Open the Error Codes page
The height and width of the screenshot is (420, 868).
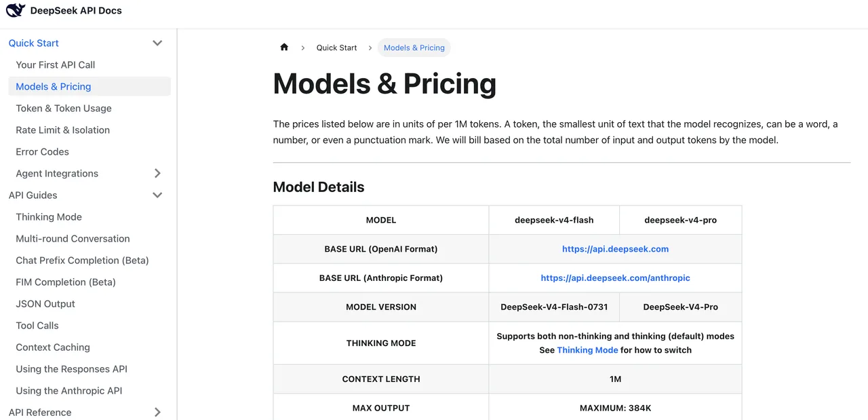(x=43, y=152)
